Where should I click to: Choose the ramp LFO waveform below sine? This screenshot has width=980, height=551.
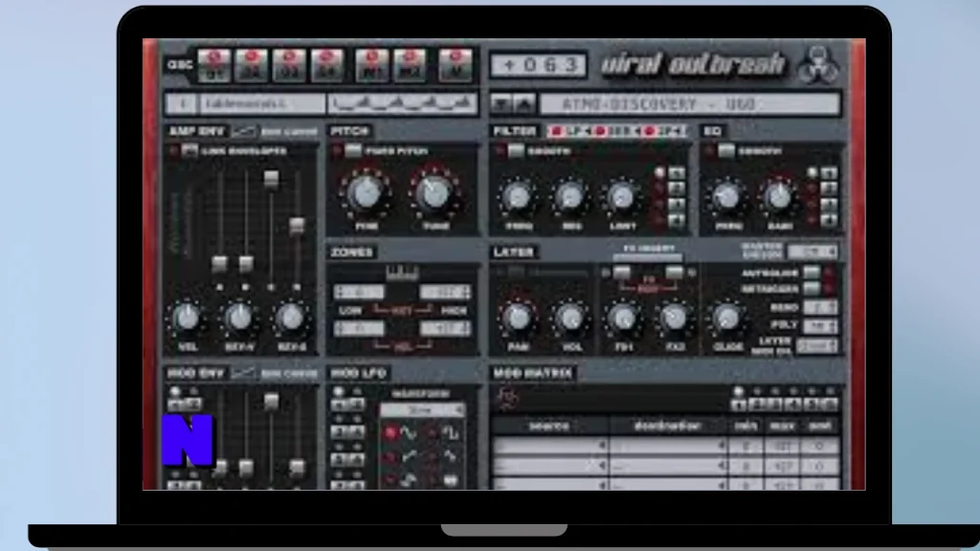[410, 456]
